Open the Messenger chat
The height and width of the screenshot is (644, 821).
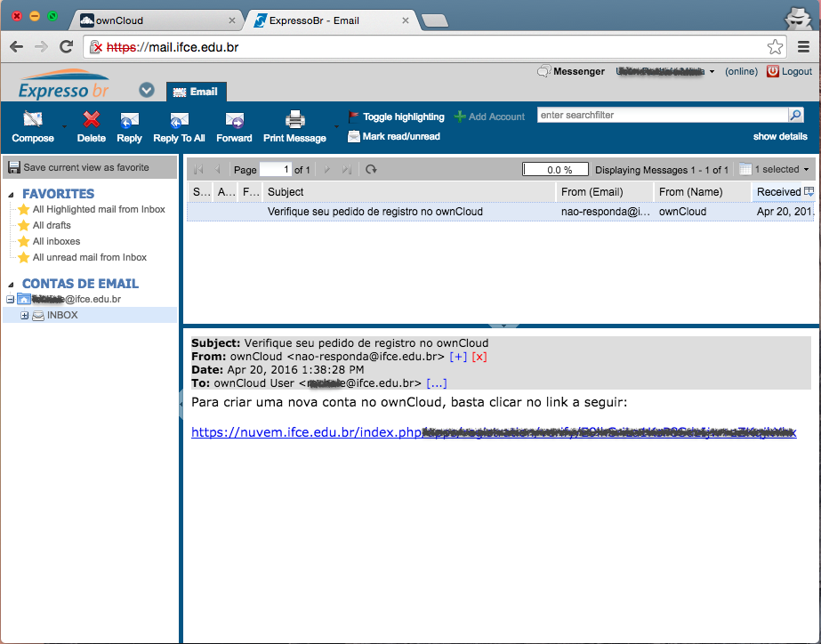[x=571, y=71]
